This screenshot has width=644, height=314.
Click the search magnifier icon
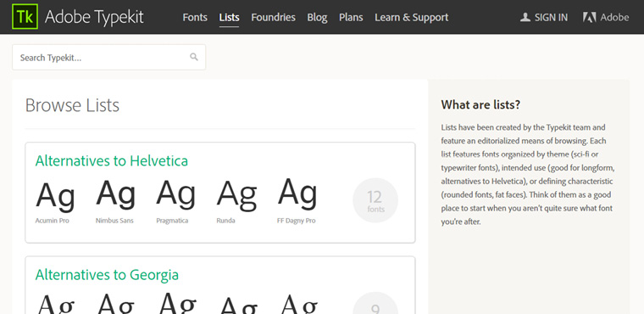point(194,57)
